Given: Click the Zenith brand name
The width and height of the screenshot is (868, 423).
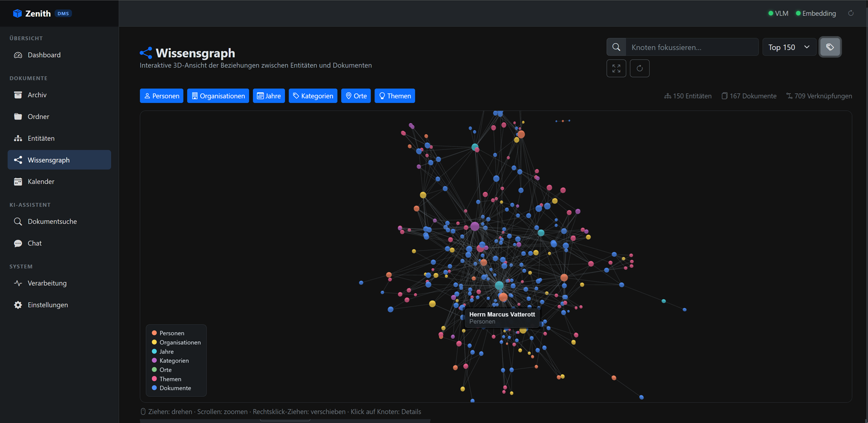Looking at the screenshot, I should tap(38, 14).
